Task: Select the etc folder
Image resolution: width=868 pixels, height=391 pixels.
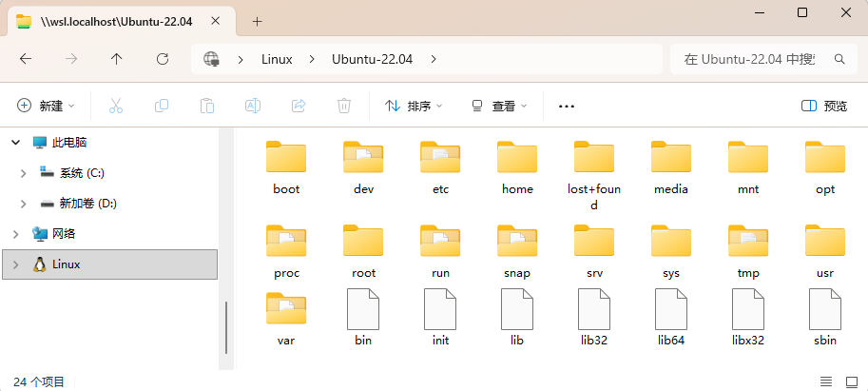Action: [440, 167]
